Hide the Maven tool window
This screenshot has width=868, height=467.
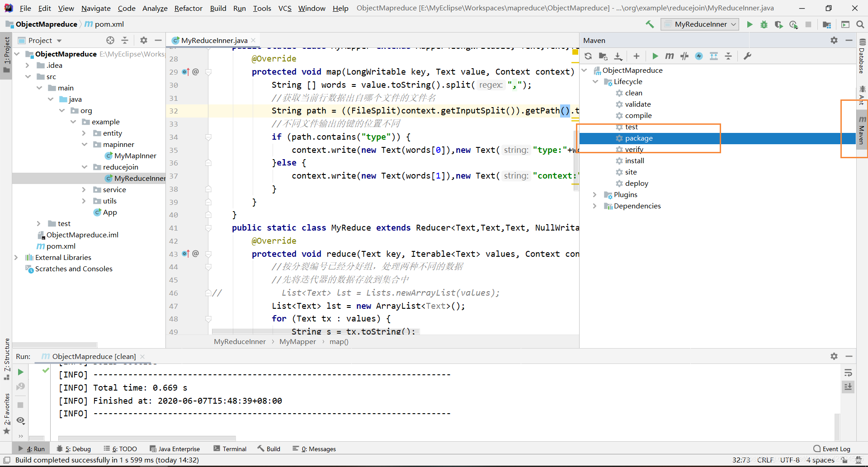[849, 40]
